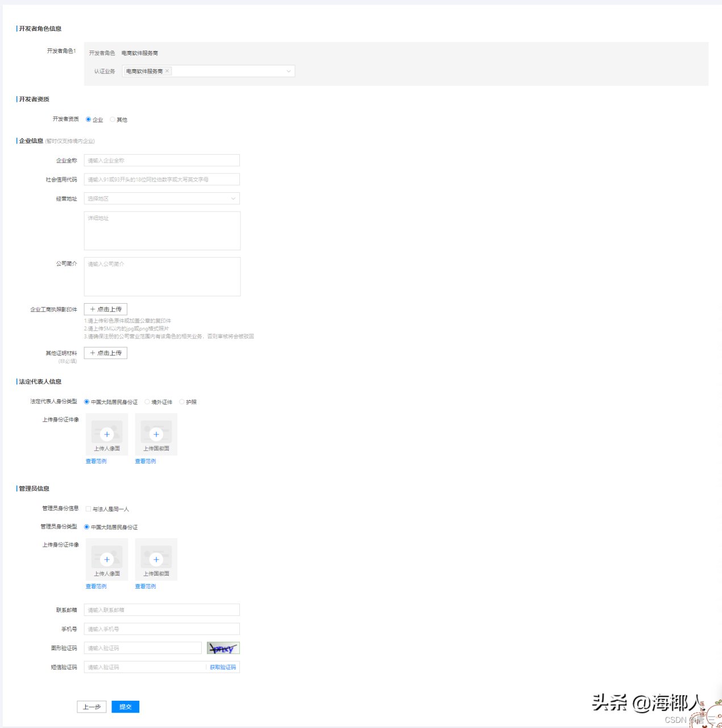Click the graphic captcha image to refresh
The width and height of the screenshot is (722, 728).
[223, 647]
